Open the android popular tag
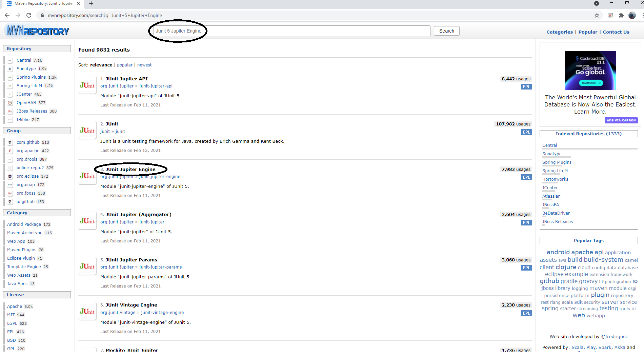This screenshot has height=356, width=644. (x=558, y=252)
